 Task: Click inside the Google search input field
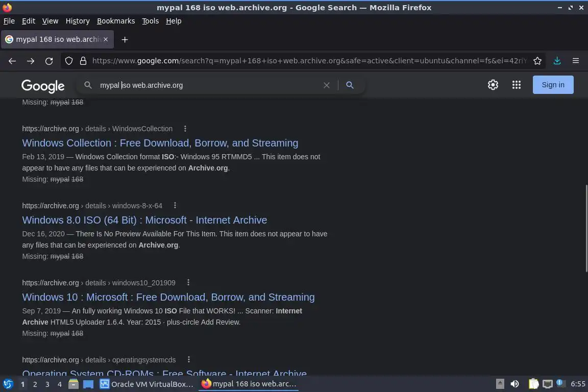pyautogui.click(x=210, y=85)
